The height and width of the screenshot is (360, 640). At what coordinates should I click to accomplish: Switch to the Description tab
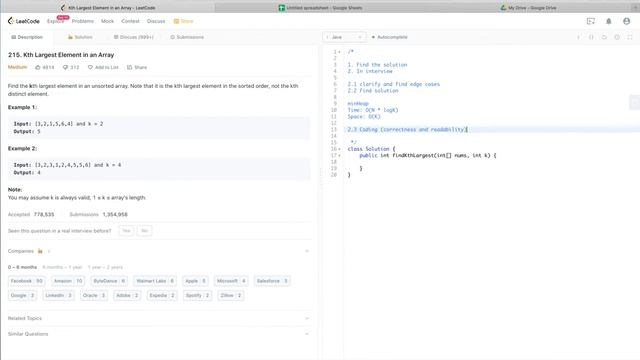27,37
